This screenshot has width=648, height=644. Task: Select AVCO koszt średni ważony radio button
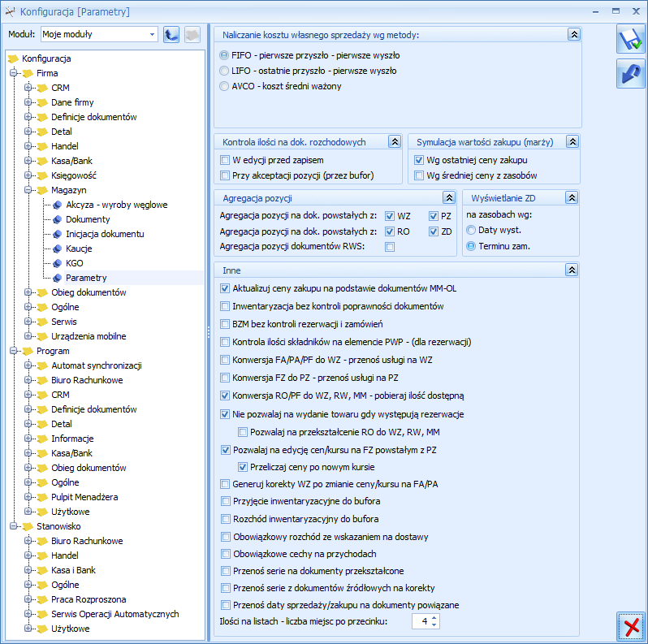[x=224, y=86]
